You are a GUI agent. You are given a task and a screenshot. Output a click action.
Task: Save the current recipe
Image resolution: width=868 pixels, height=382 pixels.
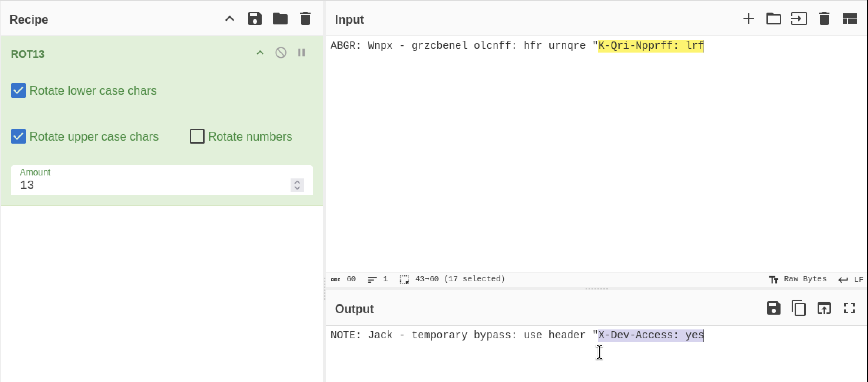pos(255,19)
